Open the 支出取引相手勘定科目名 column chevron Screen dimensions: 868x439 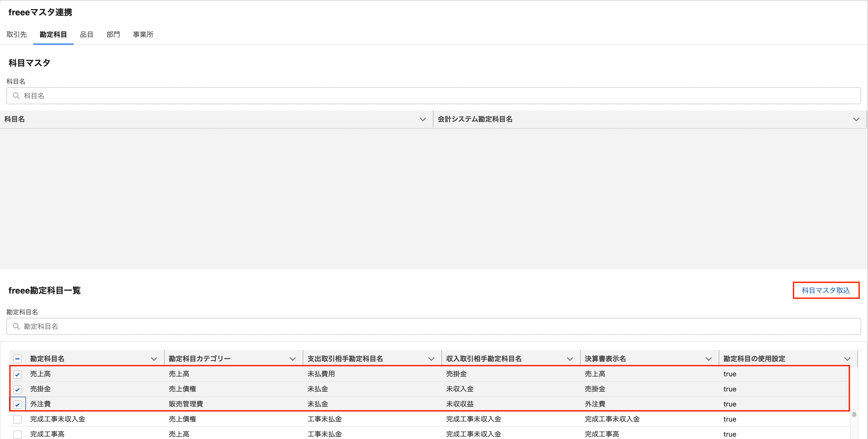tap(431, 359)
